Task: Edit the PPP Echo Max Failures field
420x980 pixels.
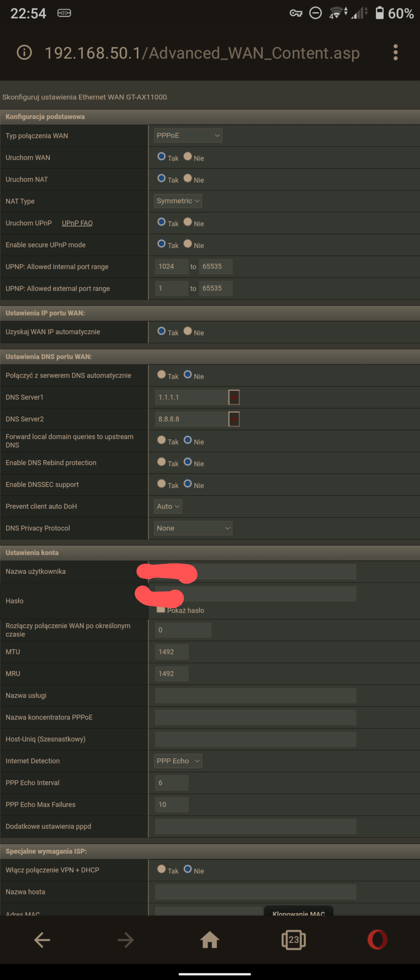Action: [x=172, y=805]
